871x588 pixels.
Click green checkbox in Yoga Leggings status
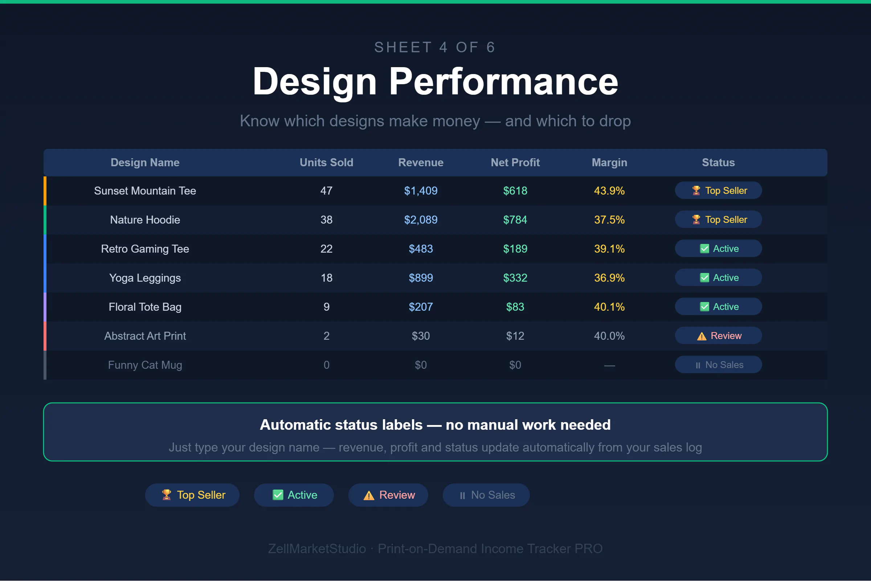[x=704, y=278]
